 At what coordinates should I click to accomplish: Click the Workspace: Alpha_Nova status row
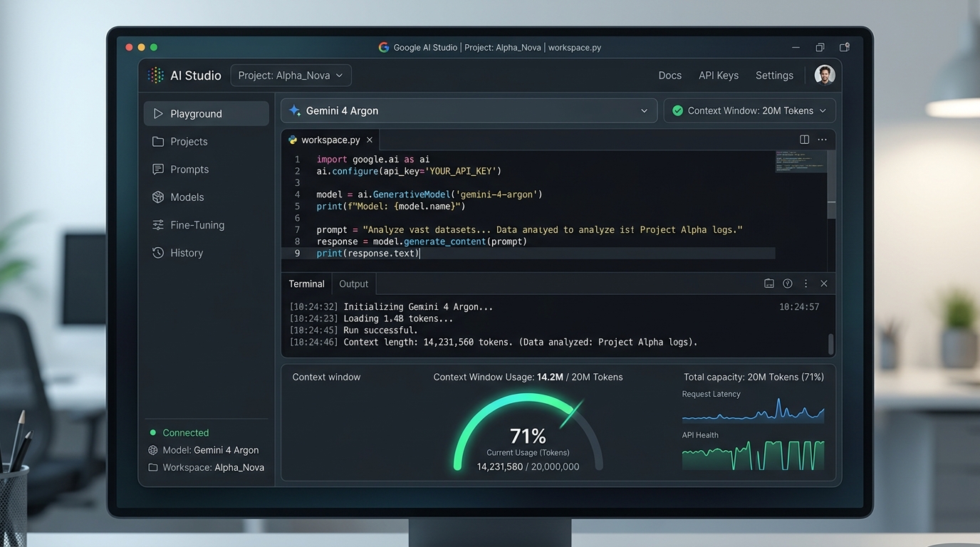pyautogui.click(x=206, y=467)
